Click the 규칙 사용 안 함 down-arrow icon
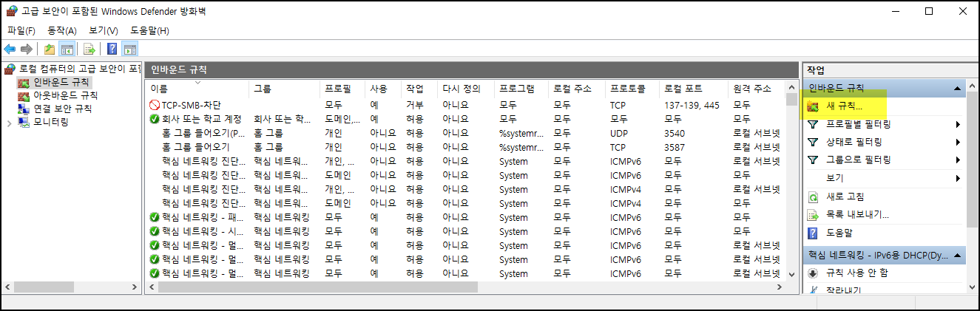Screen dimensions: 980x311 point(813,273)
